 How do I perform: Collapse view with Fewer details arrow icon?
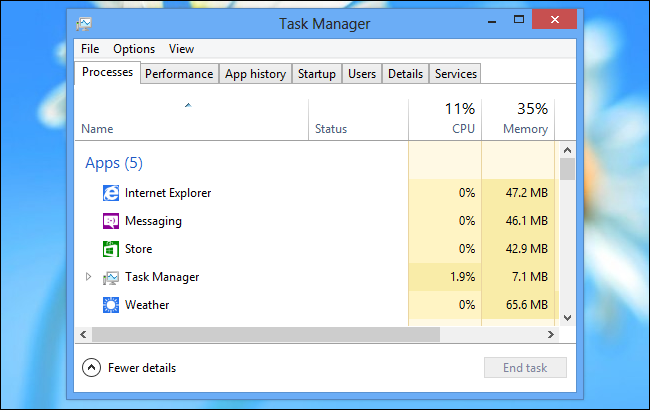pyautogui.click(x=91, y=368)
